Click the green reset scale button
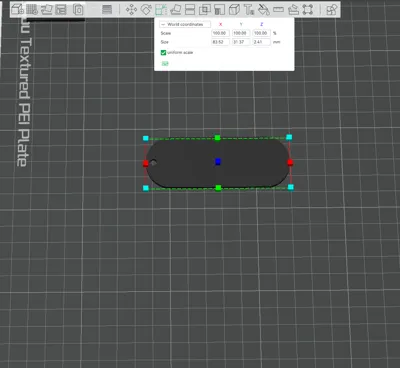 point(165,63)
